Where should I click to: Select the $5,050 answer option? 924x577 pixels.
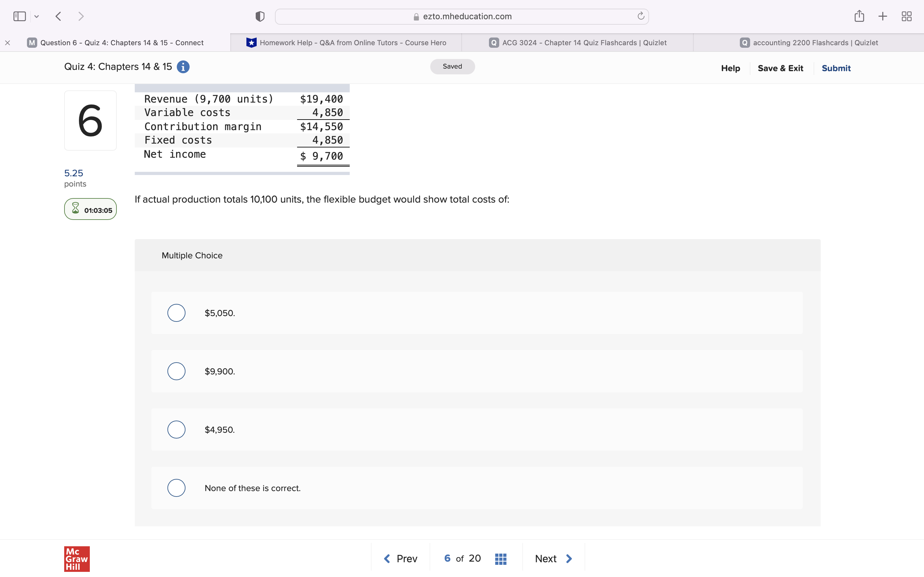click(x=176, y=313)
